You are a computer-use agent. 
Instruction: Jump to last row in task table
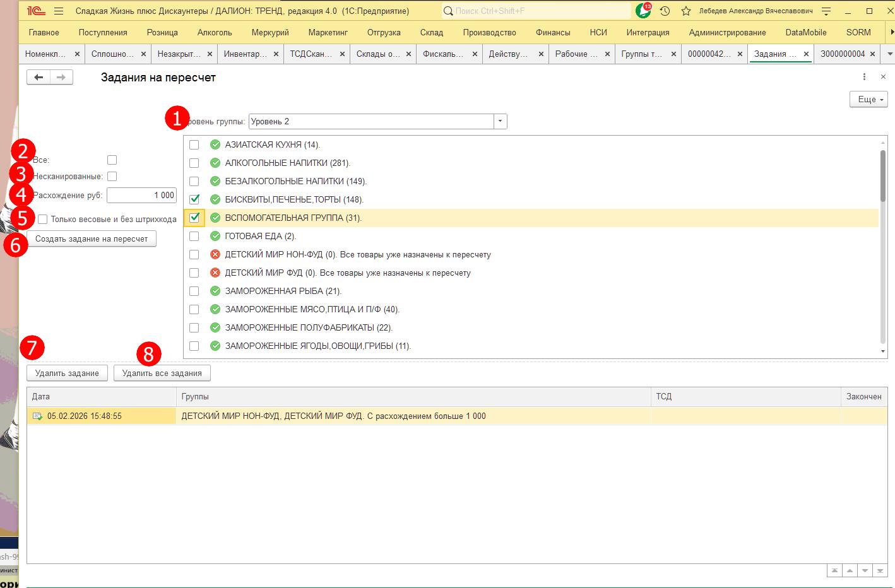[x=880, y=570]
